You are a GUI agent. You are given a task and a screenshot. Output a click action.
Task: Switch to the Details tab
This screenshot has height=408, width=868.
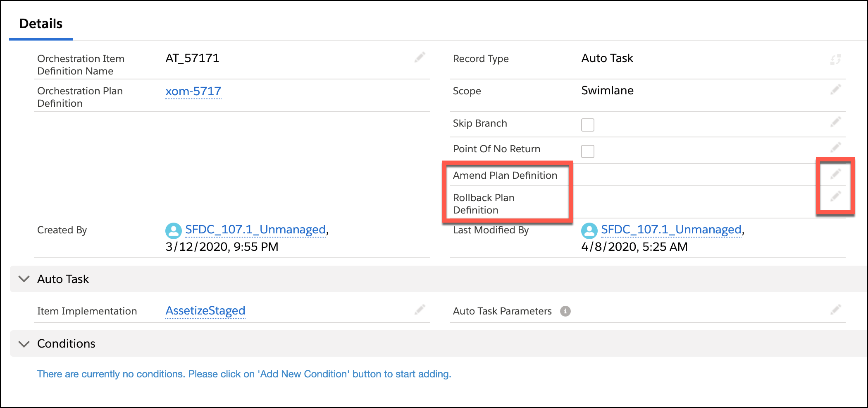[x=41, y=24]
